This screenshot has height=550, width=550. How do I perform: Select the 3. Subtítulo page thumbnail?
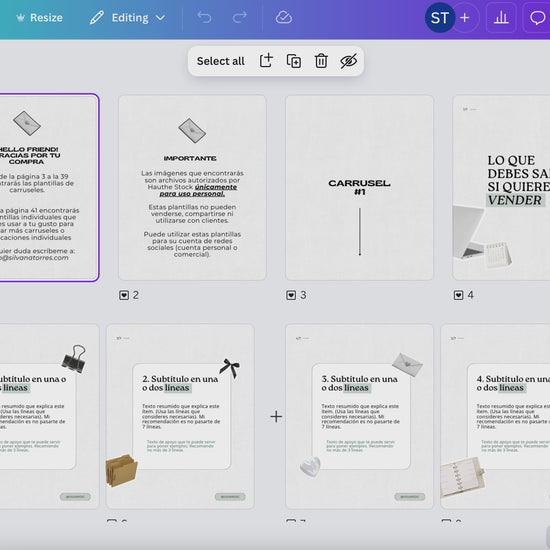point(359,416)
